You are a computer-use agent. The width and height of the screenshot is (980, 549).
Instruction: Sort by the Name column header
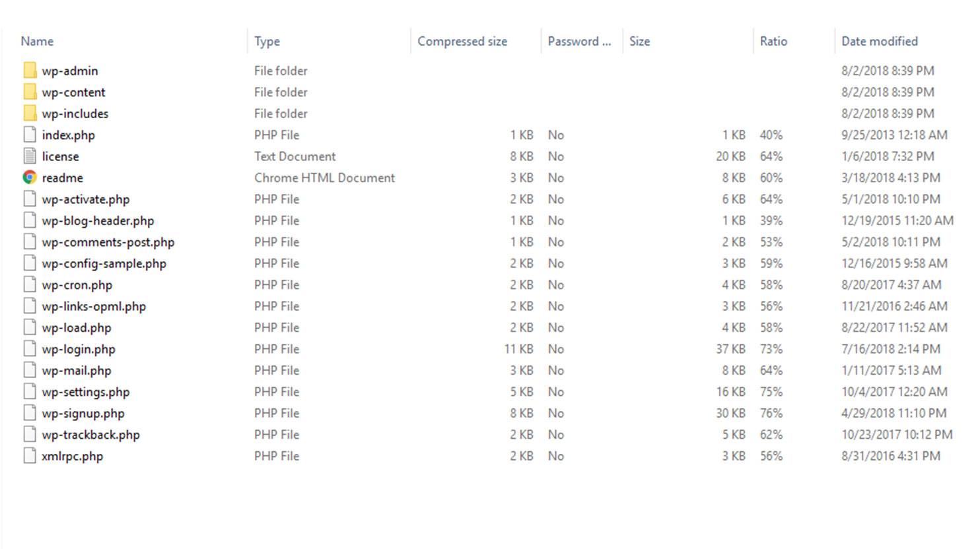(37, 41)
